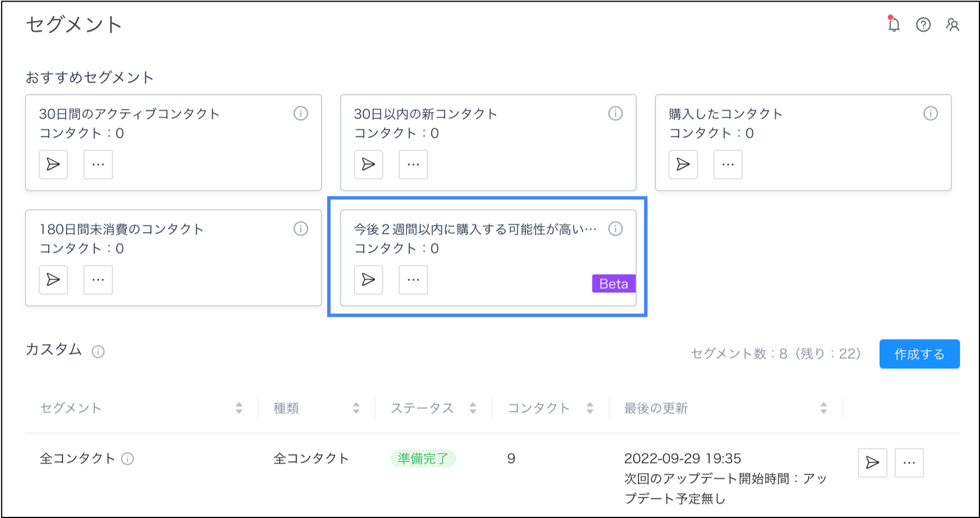This screenshot has height=518, width=980.
Task: Click send on 今後２週間以内に購入 Beta card
Action: click(x=369, y=280)
